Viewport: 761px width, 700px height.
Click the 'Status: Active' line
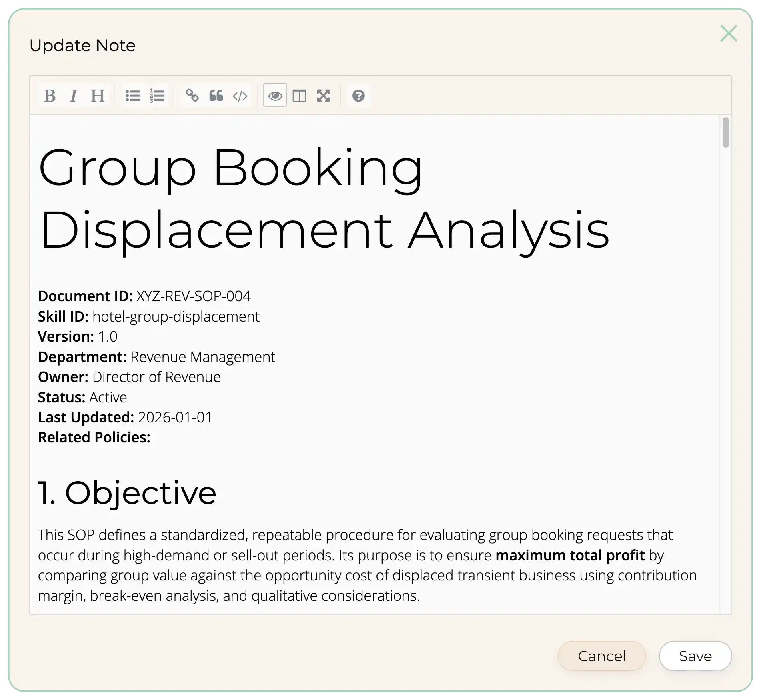tap(82, 397)
